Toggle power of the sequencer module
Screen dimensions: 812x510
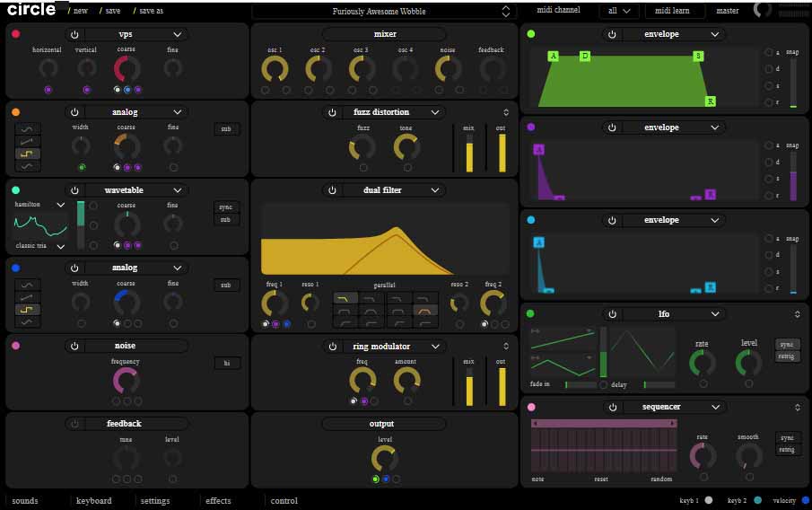(612, 408)
